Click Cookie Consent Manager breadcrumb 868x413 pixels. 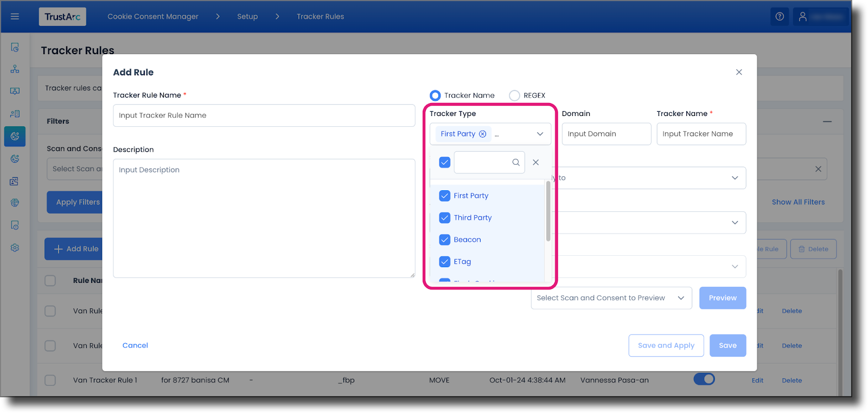[x=153, y=17]
